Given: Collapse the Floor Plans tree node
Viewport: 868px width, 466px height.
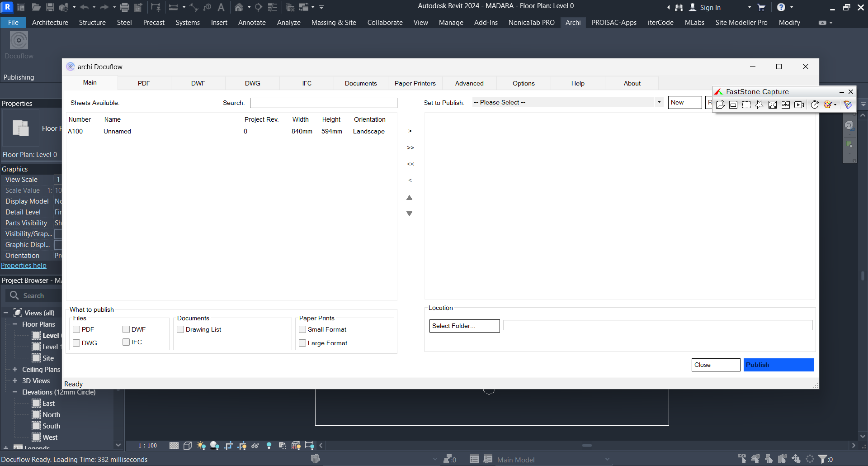Looking at the screenshot, I should click(x=15, y=324).
